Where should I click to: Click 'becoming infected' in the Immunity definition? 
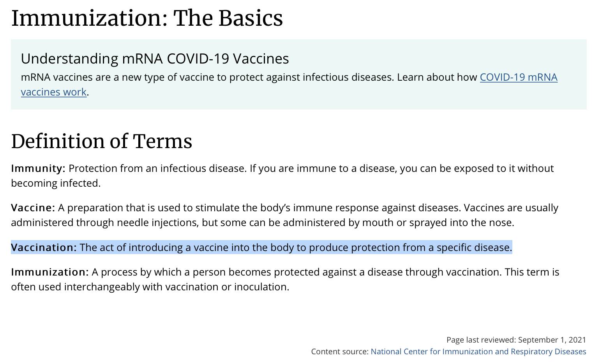[x=55, y=183]
